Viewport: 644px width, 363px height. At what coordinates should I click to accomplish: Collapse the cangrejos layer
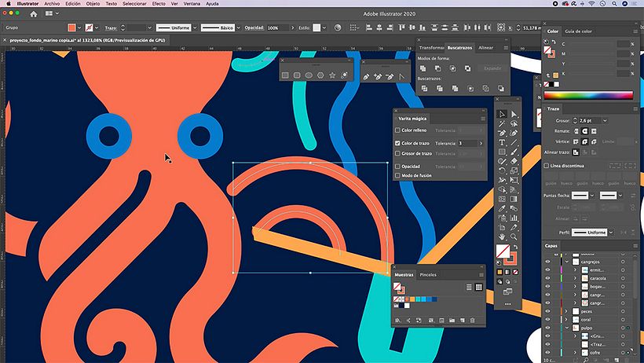pos(567,262)
